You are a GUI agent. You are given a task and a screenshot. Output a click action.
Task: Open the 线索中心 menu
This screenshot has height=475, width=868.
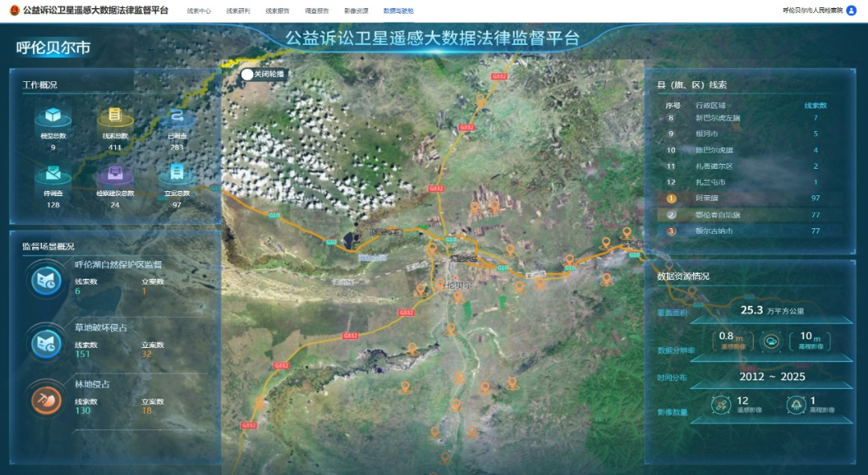199,11
